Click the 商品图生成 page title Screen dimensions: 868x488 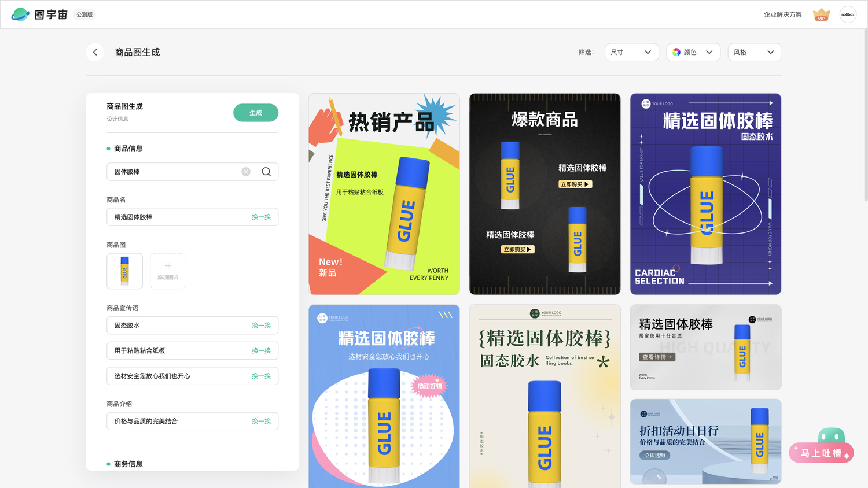click(x=137, y=52)
